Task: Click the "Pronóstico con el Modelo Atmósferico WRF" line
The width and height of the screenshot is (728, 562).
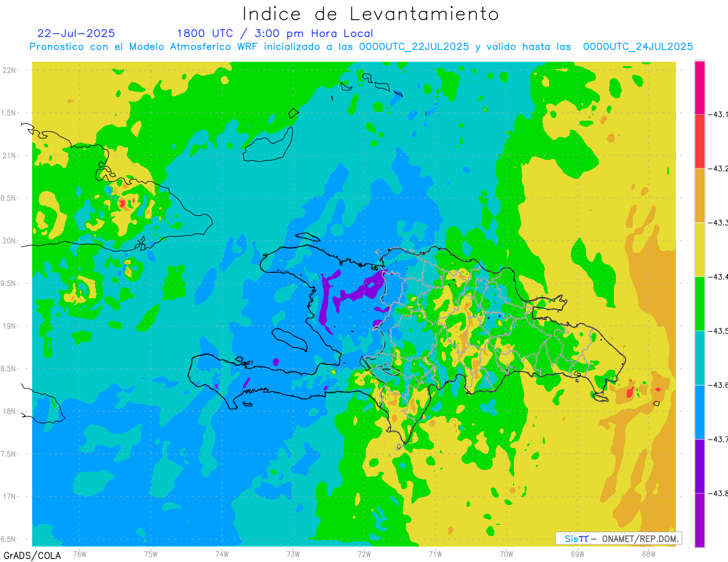Action: (x=362, y=47)
